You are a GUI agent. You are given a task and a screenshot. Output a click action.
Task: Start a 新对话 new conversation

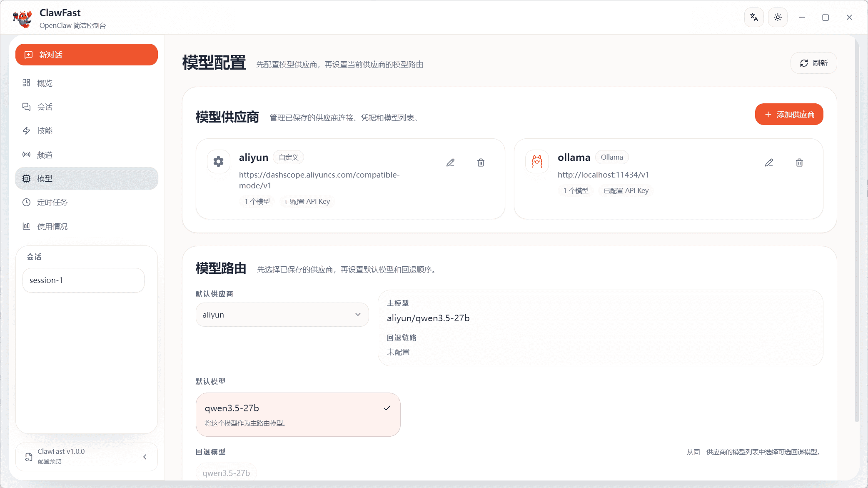(x=86, y=55)
